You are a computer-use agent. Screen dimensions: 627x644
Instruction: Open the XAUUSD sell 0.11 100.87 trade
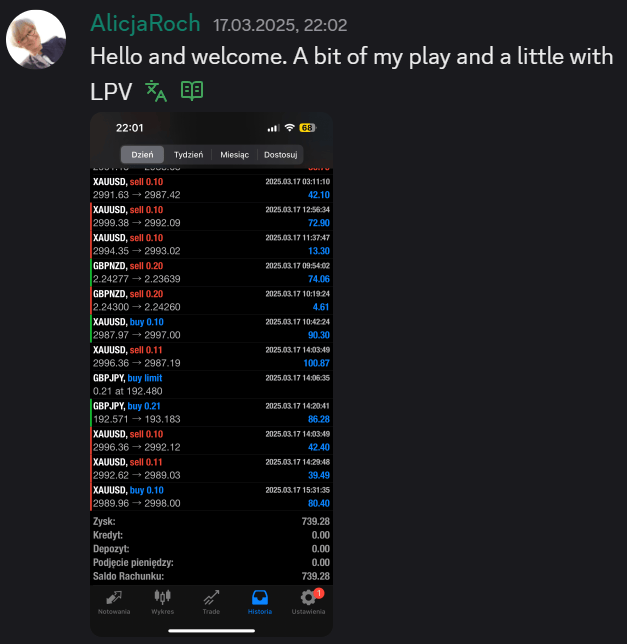click(211, 356)
